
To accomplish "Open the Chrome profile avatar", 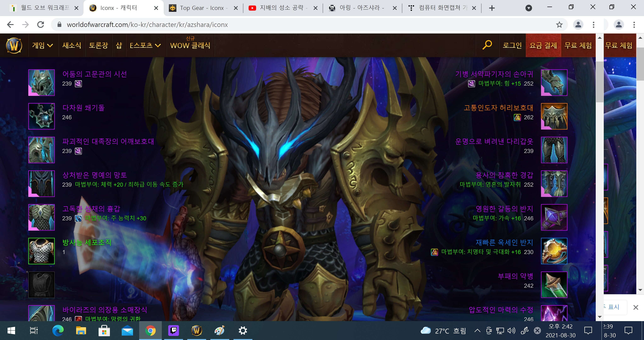I will point(578,25).
